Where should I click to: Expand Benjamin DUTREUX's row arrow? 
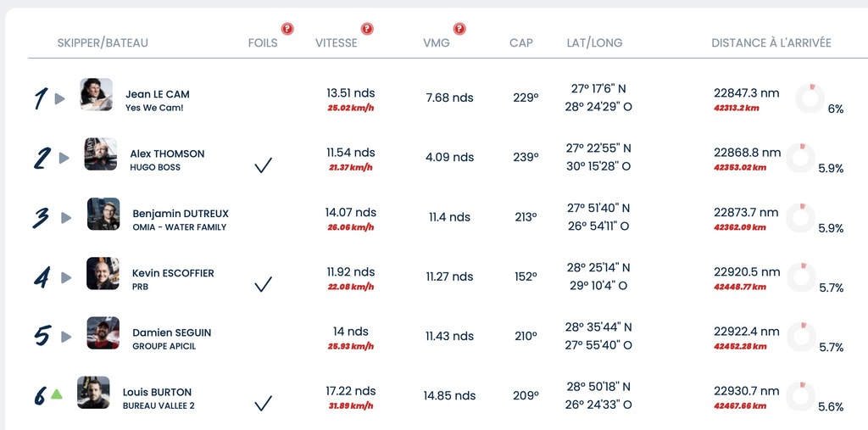(66, 218)
